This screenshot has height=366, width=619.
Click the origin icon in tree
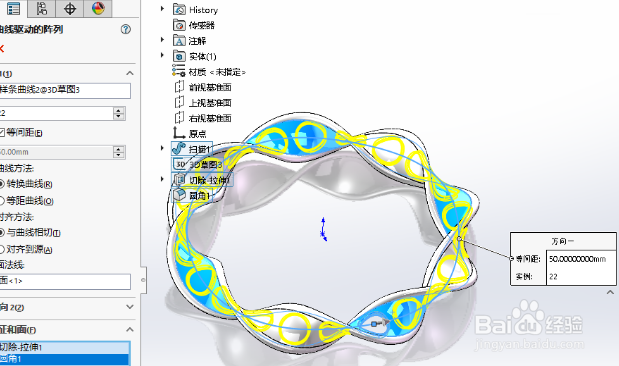(x=179, y=133)
